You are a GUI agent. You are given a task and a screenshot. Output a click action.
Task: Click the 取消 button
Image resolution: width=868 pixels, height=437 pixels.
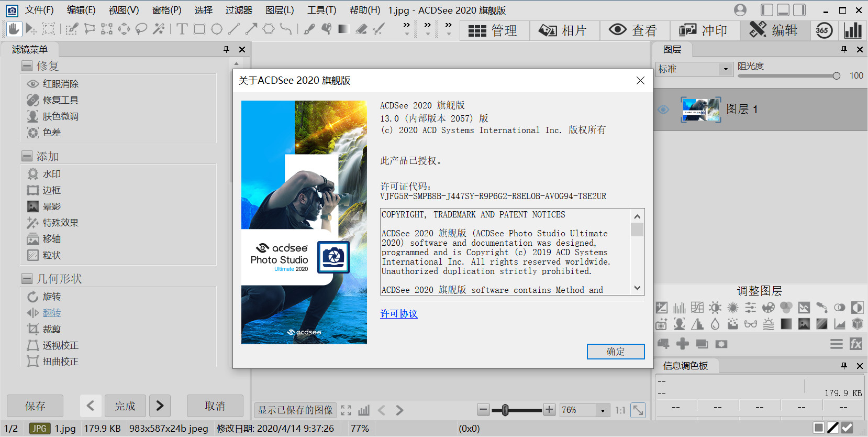click(x=215, y=406)
